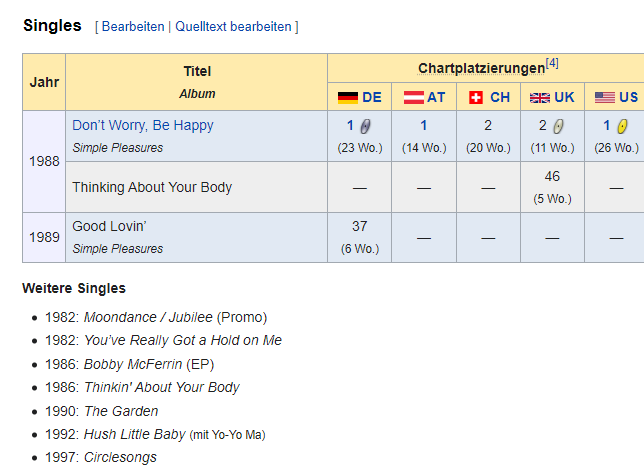
Task: Click the CH chart column header link
Action: (x=500, y=98)
